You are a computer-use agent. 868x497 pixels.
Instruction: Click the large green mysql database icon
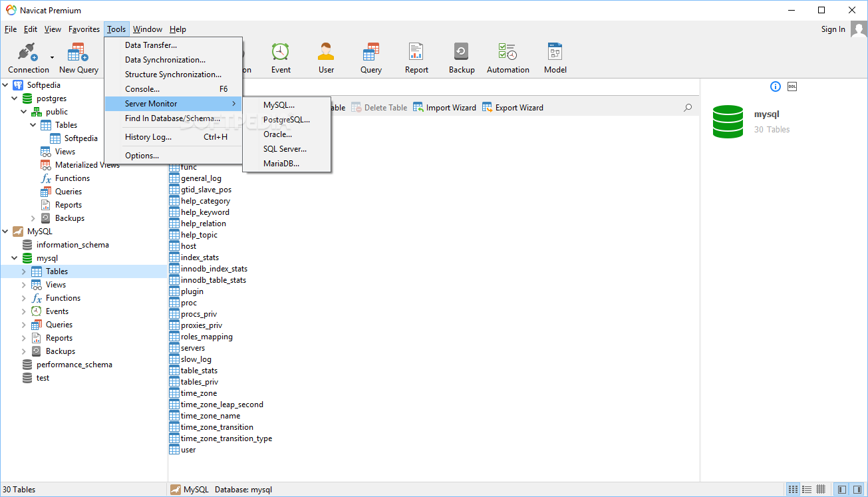click(x=728, y=122)
